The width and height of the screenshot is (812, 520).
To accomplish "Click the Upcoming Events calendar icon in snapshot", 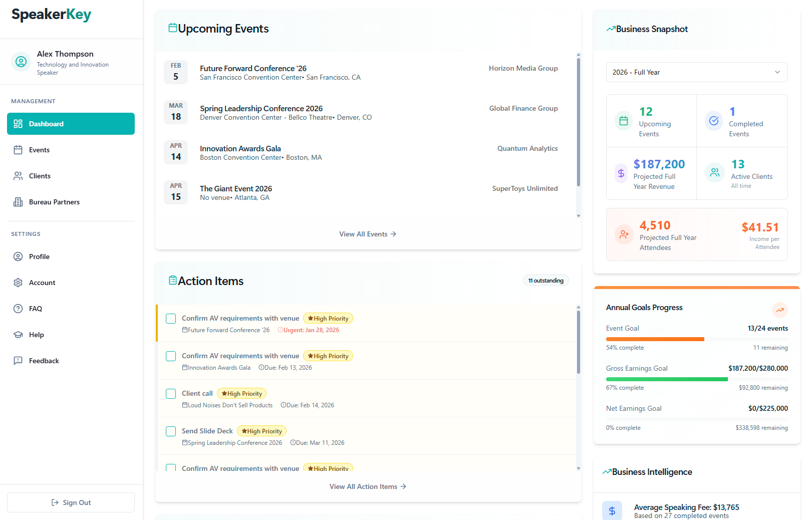I will (624, 121).
